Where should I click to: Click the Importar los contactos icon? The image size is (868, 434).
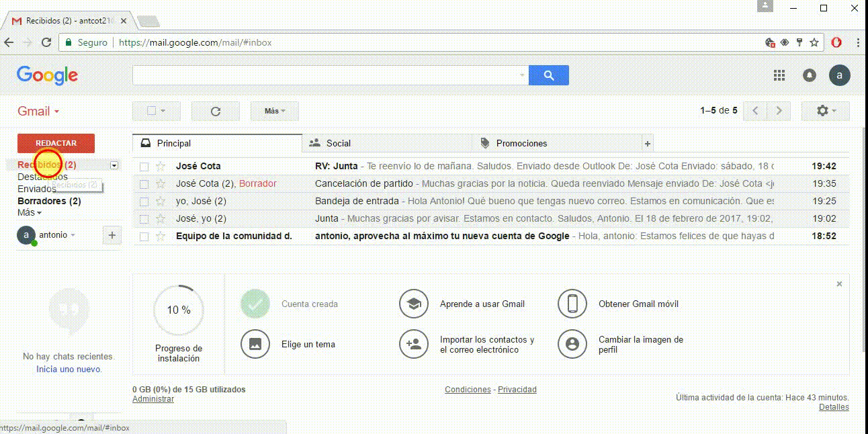[x=414, y=344]
